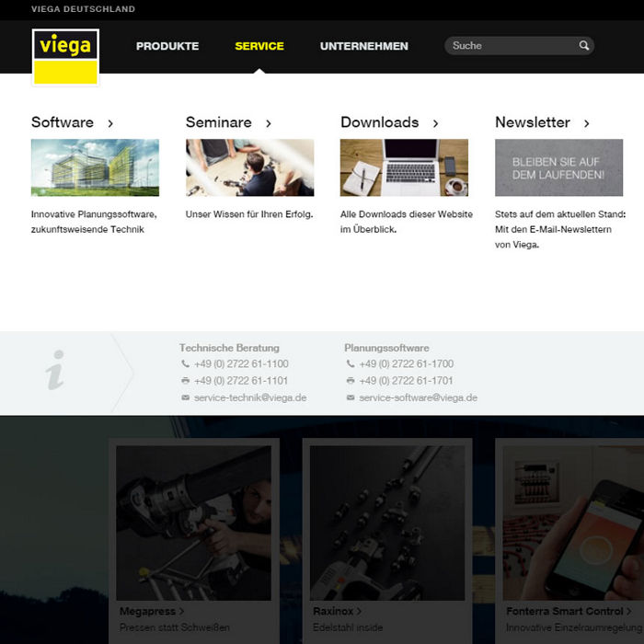Click email service-technik@viega.de
This screenshot has height=644, width=644.
(x=250, y=397)
